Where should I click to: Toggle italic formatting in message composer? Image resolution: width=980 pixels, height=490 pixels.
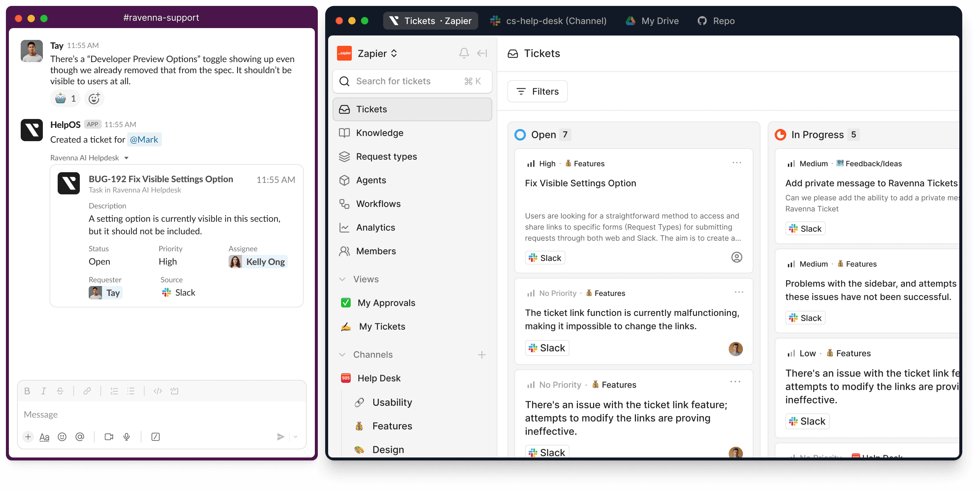(x=43, y=391)
